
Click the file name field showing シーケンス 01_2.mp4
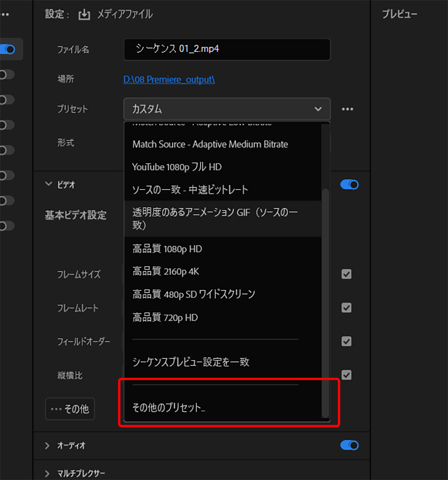[227, 49]
